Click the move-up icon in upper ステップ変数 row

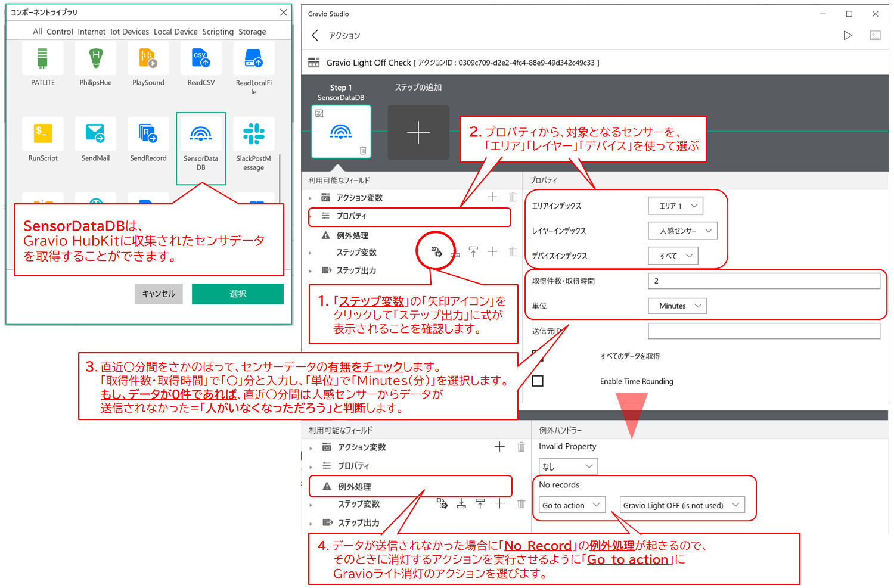[473, 252]
